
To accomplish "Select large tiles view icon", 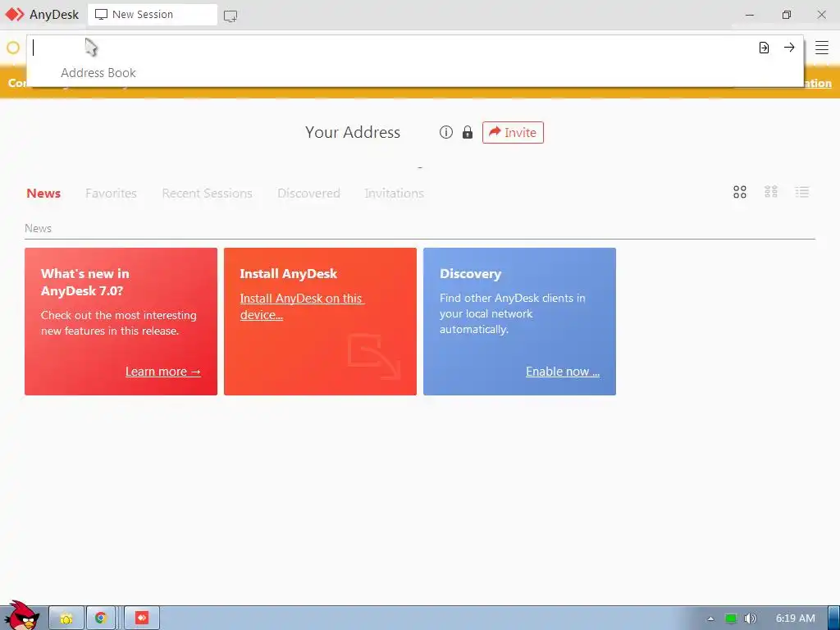I will click(x=740, y=192).
